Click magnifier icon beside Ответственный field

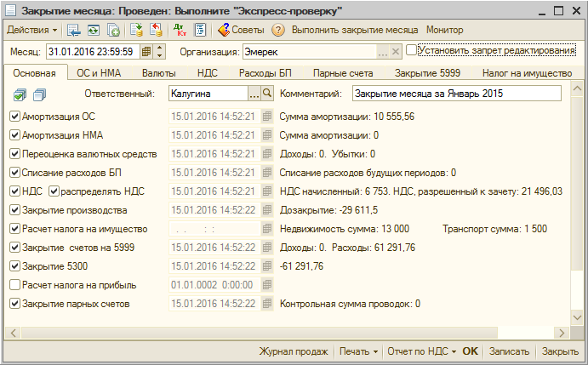tap(267, 93)
